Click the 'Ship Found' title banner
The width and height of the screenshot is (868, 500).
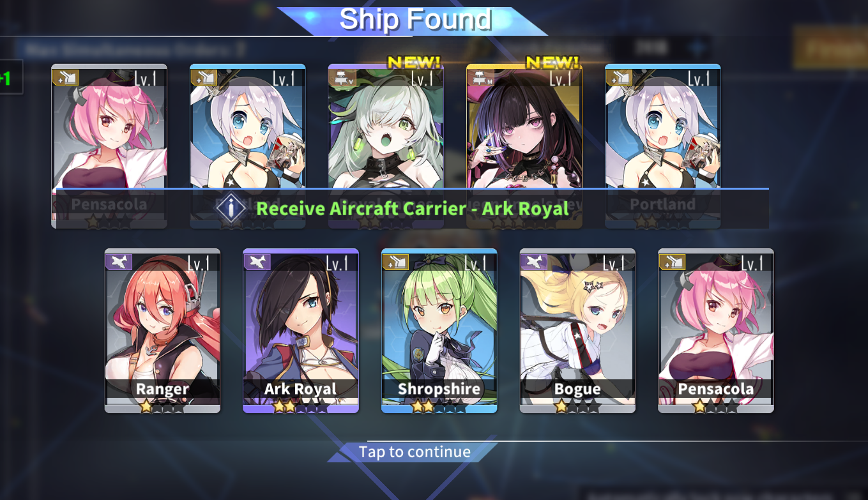coord(414,20)
